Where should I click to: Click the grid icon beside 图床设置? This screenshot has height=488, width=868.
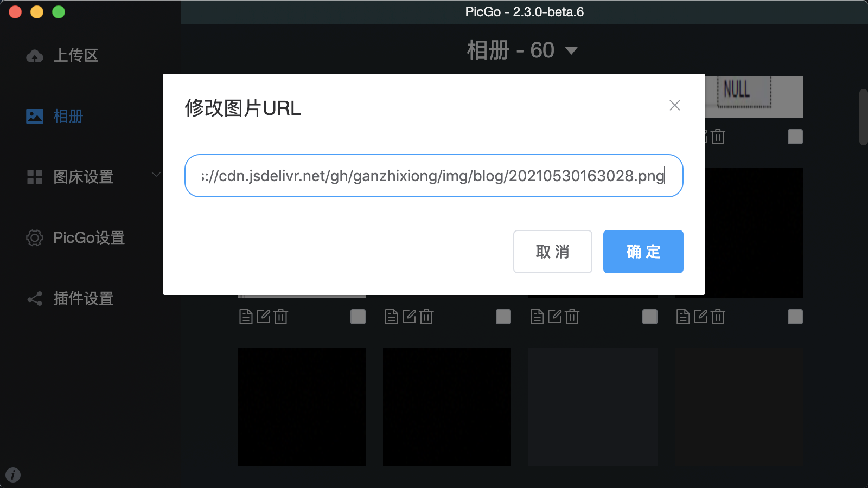[x=35, y=177]
